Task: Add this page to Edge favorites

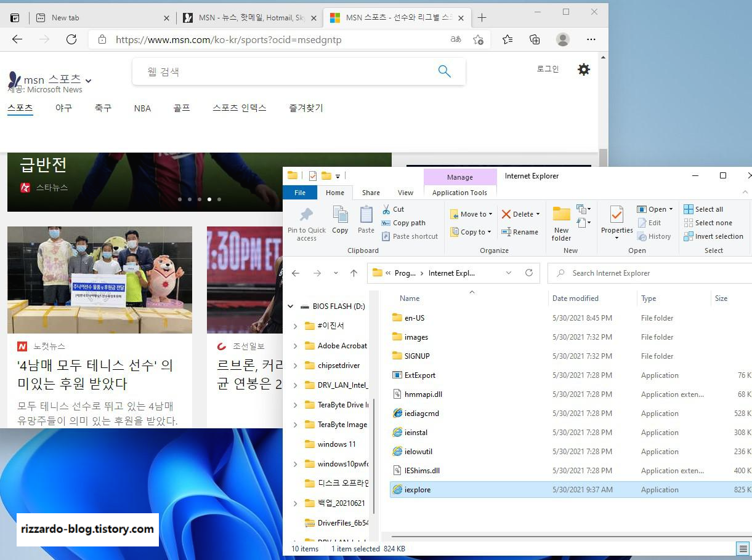Action: pos(478,39)
